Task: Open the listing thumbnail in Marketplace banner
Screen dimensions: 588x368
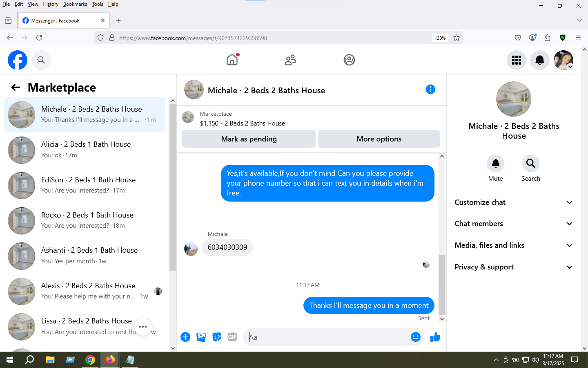Action: (x=188, y=117)
